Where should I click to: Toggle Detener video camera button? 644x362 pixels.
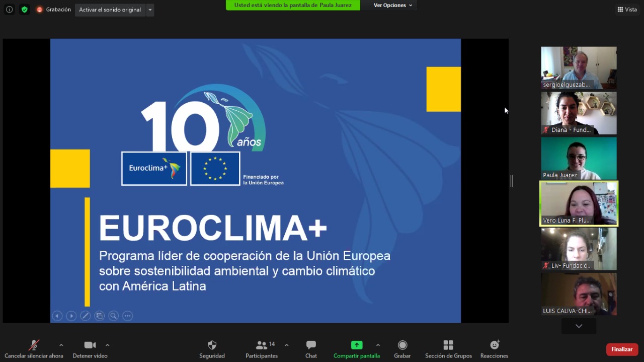tap(90, 349)
